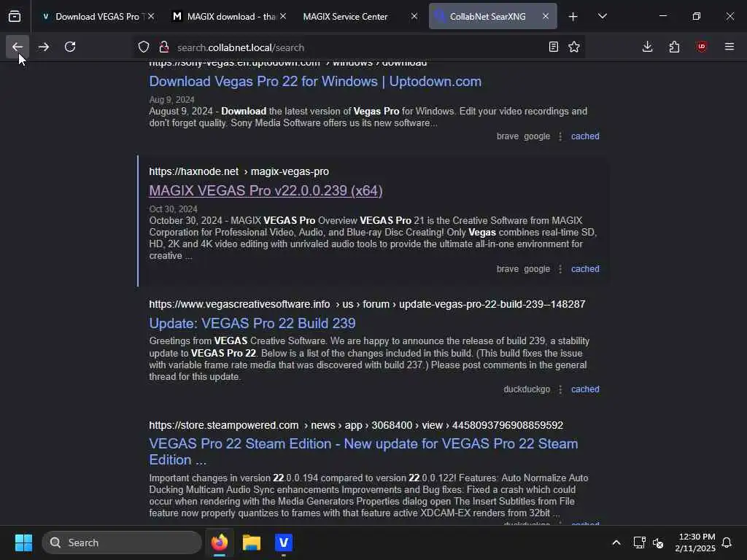This screenshot has width=747, height=560.
Task: Click the Oct 30, 2024 date text
Action: point(173,209)
